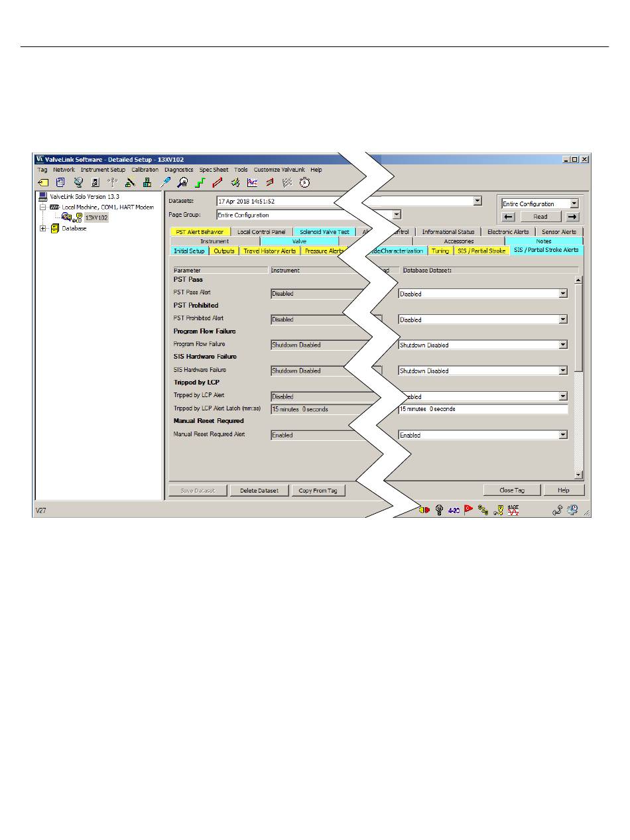Open the Customize ValveLink menu
The height and width of the screenshot is (840, 630).
280,170
